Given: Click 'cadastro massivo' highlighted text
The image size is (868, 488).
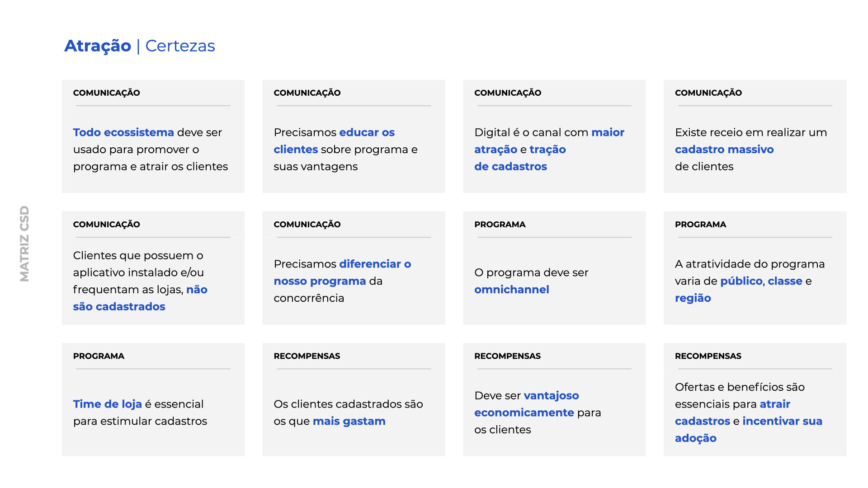Looking at the screenshot, I should coord(724,150).
